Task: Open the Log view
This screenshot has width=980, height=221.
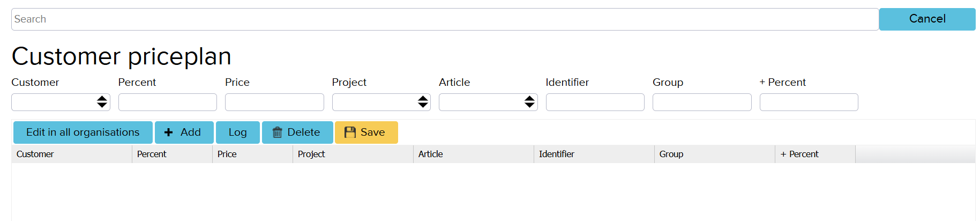Action: 237,132
